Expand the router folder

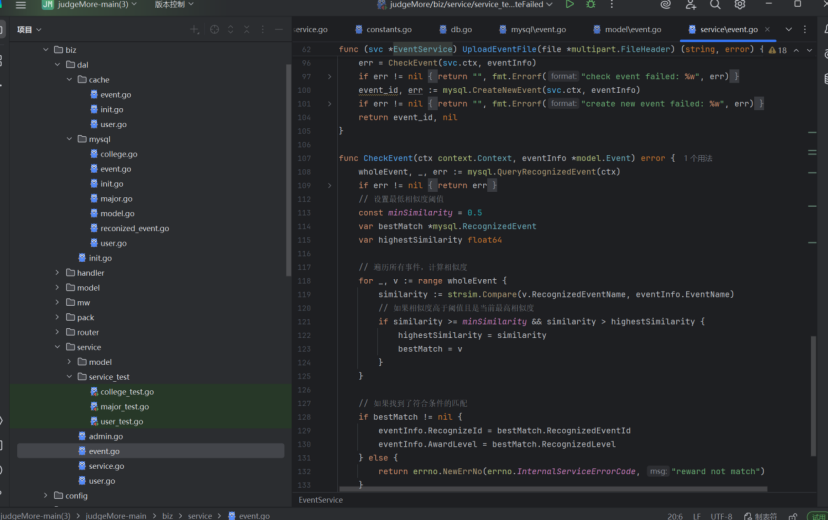tap(58, 332)
